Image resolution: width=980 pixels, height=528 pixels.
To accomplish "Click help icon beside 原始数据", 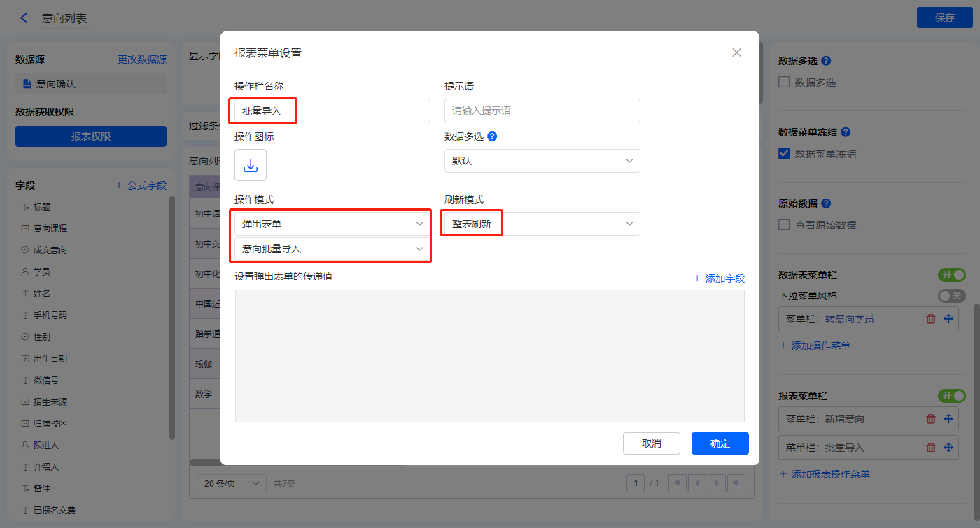I will click(826, 204).
